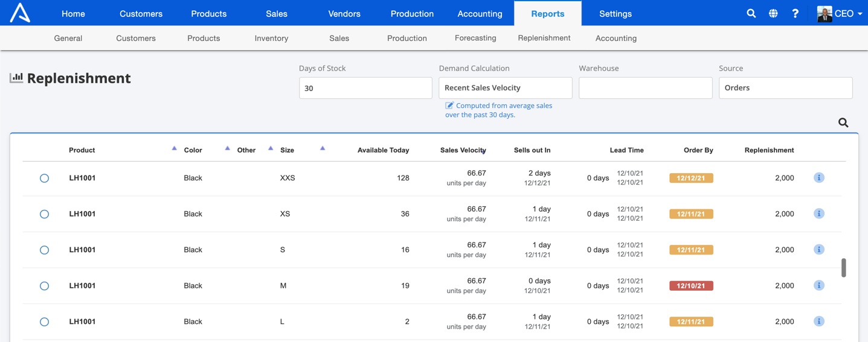868x342 pixels.
Task: Sort table by Product column arrow
Action: [174, 148]
